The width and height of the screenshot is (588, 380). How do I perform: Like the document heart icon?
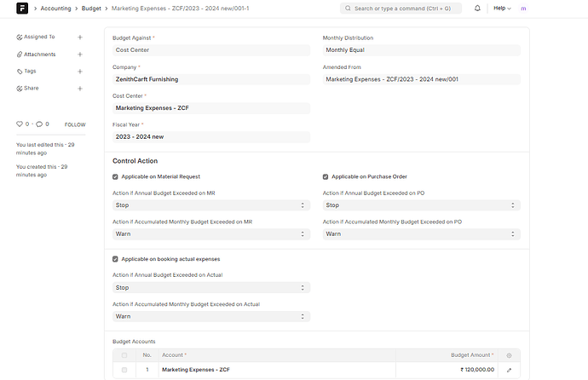(x=20, y=124)
